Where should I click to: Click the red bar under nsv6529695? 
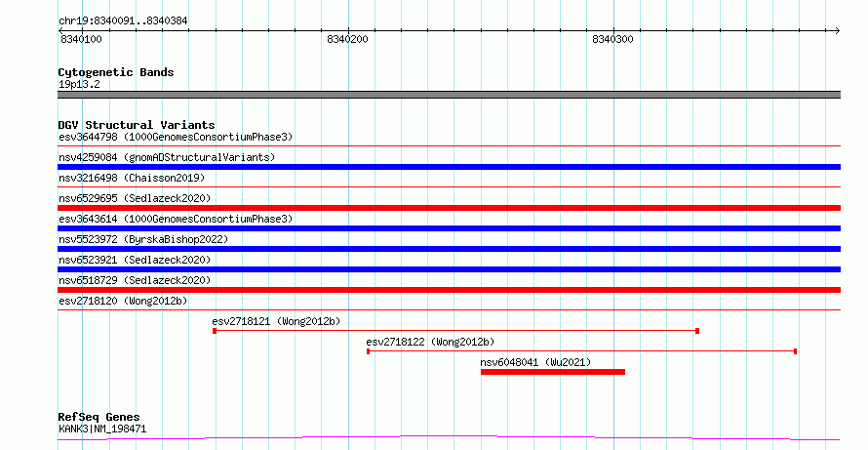449,208
